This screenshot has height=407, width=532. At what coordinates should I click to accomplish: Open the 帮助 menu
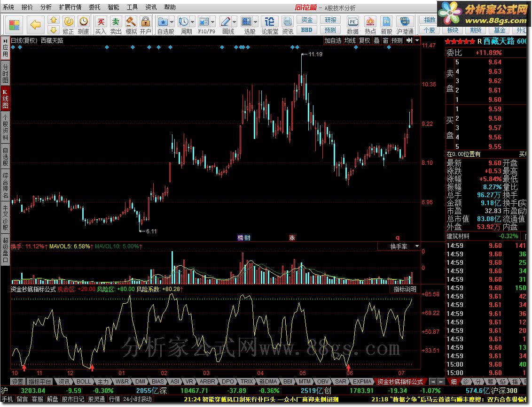170,7
